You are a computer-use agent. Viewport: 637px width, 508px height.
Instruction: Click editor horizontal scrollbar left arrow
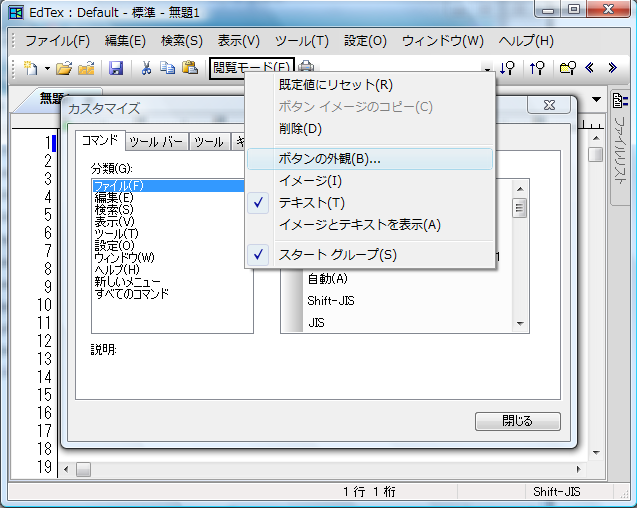[x=66, y=469]
